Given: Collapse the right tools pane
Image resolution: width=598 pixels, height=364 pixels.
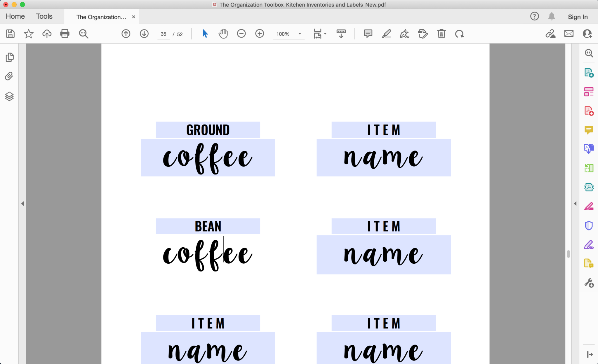Looking at the screenshot, I should click(575, 203).
